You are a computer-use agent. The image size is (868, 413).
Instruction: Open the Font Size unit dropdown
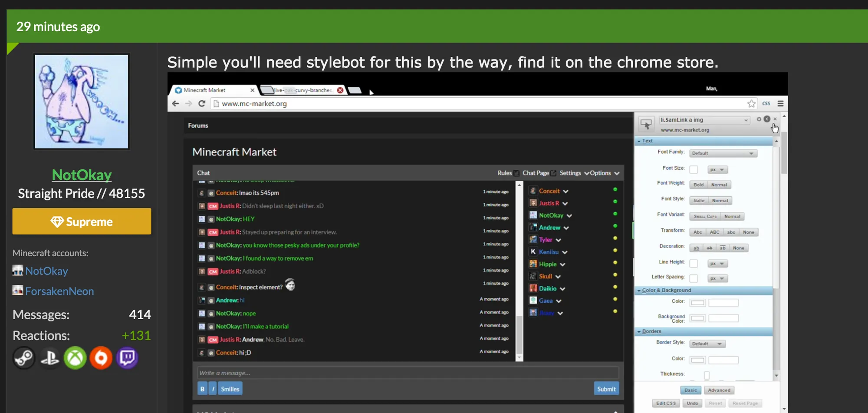[x=717, y=170]
